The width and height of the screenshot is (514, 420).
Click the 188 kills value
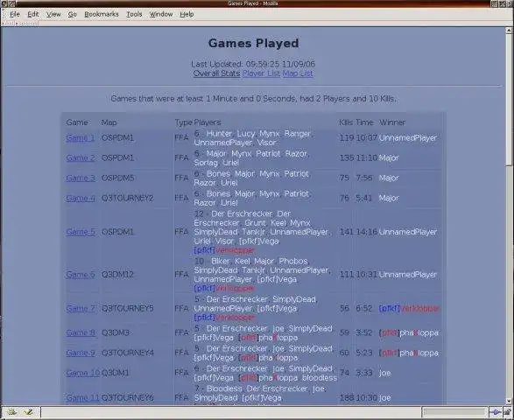347,398
